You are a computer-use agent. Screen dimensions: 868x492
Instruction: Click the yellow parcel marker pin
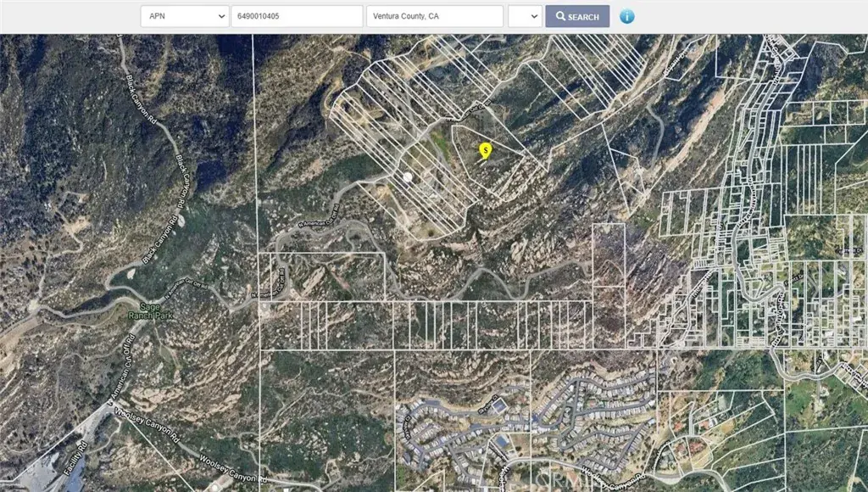485,151
